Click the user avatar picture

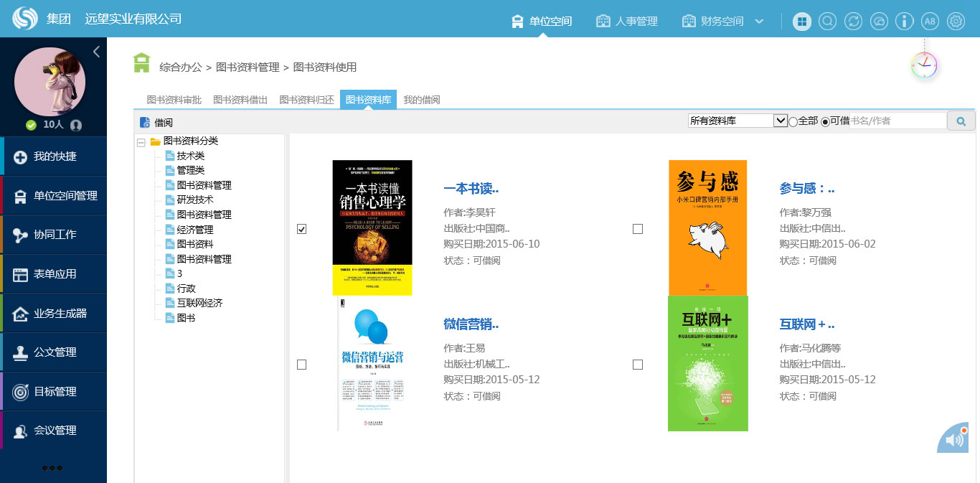point(50,83)
